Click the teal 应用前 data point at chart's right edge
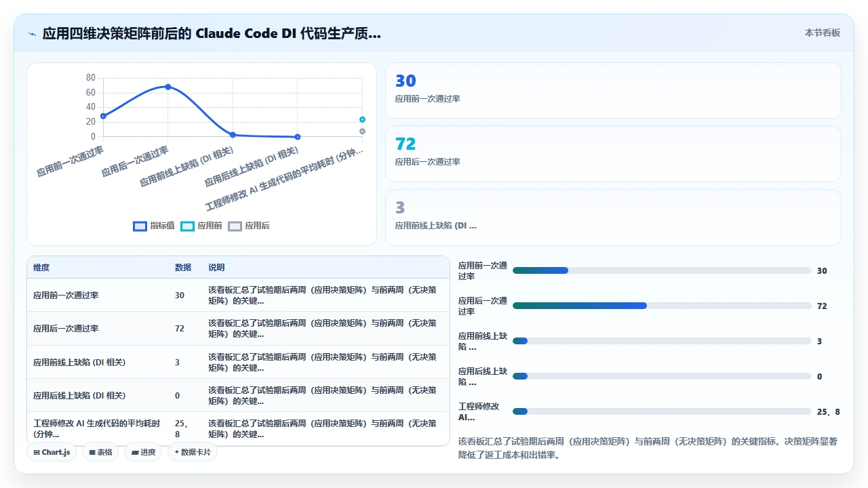The width and height of the screenshot is (868, 488). (x=362, y=119)
